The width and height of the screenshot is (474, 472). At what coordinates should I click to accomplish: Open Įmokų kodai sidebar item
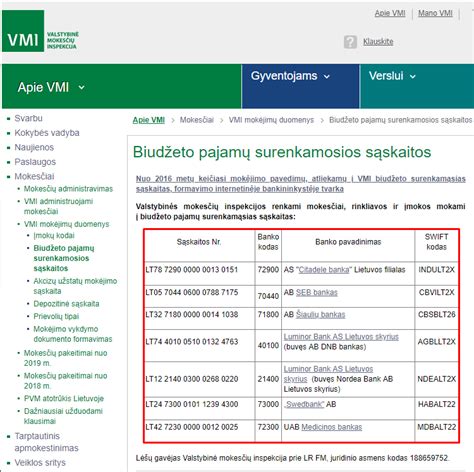[54, 236]
